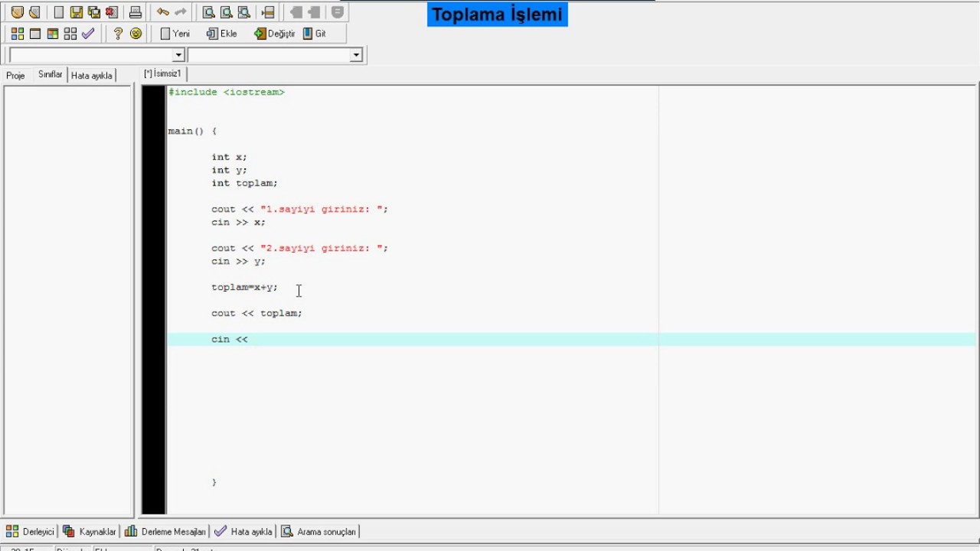
Task: Undo the last edit
Action: 163,12
